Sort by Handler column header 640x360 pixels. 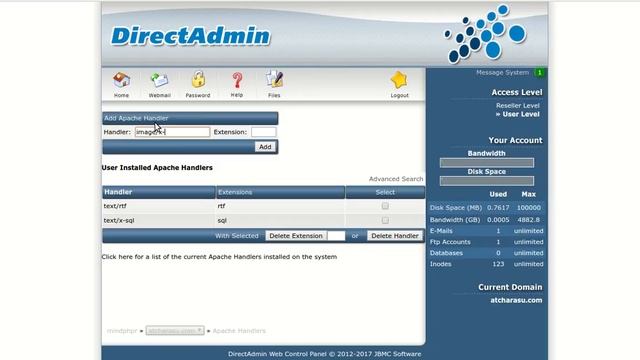click(x=118, y=192)
